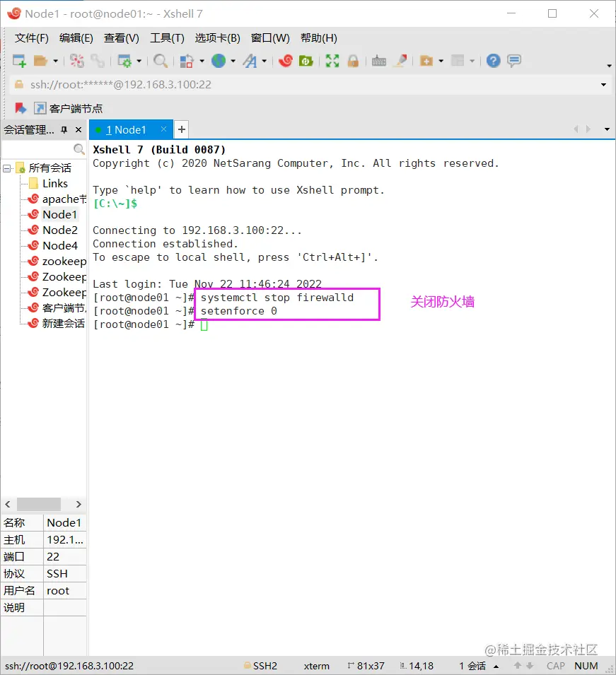
Task: Open the toolbar overflow options arrow
Action: tap(609, 66)
